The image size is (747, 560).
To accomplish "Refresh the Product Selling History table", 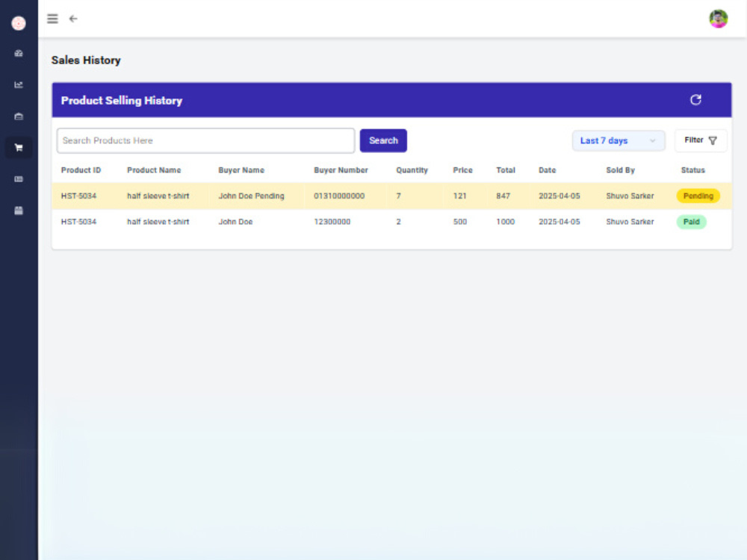I will (x=695, y=99).
